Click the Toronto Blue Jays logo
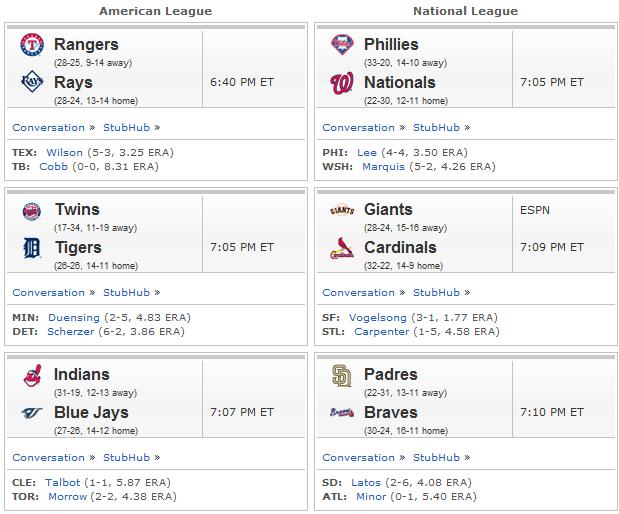Screen dimensions: 619x514 [x=32, y=413]
